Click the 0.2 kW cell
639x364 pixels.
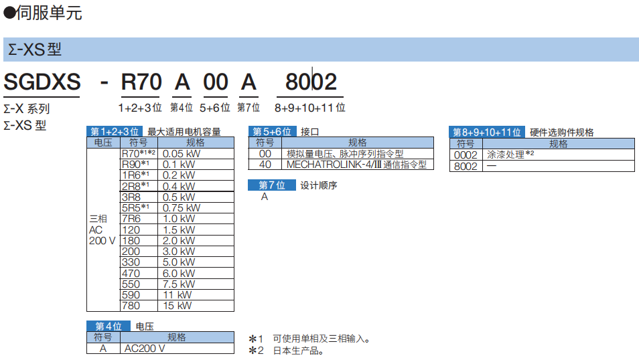point(196,175)
